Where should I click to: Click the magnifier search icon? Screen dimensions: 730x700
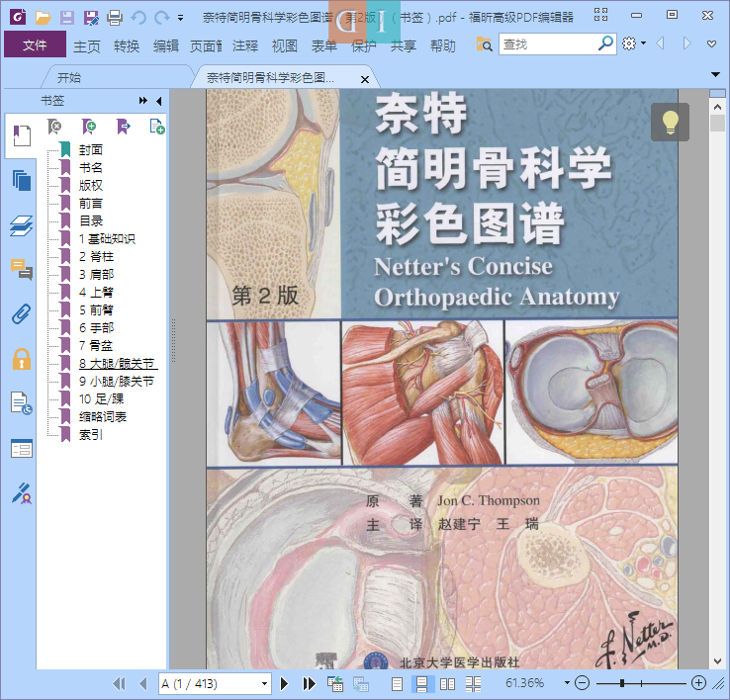(605, 44)
